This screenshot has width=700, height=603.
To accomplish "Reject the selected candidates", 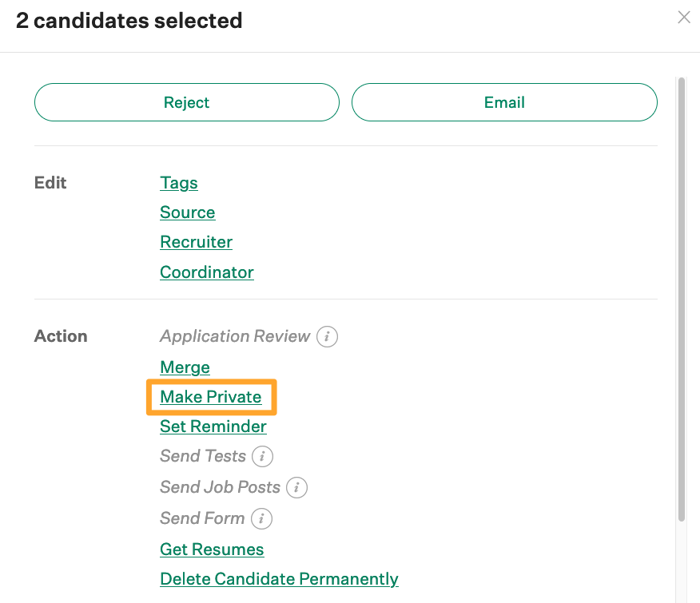I will click(x=186, y=102).
